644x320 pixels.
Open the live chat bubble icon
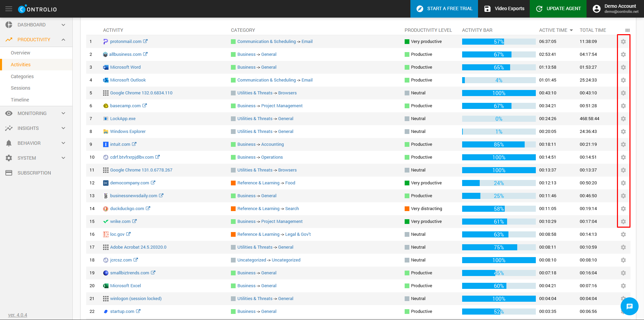pos(629,306)
